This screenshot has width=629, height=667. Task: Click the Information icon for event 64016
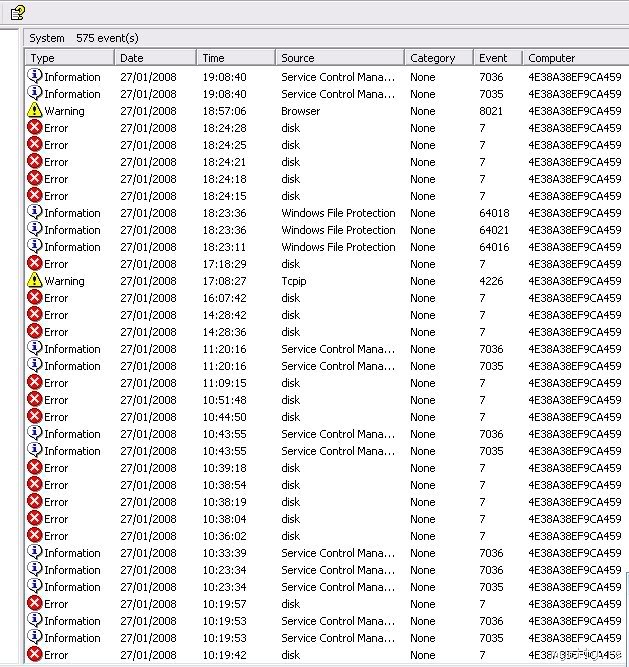(x=34, y=246)
